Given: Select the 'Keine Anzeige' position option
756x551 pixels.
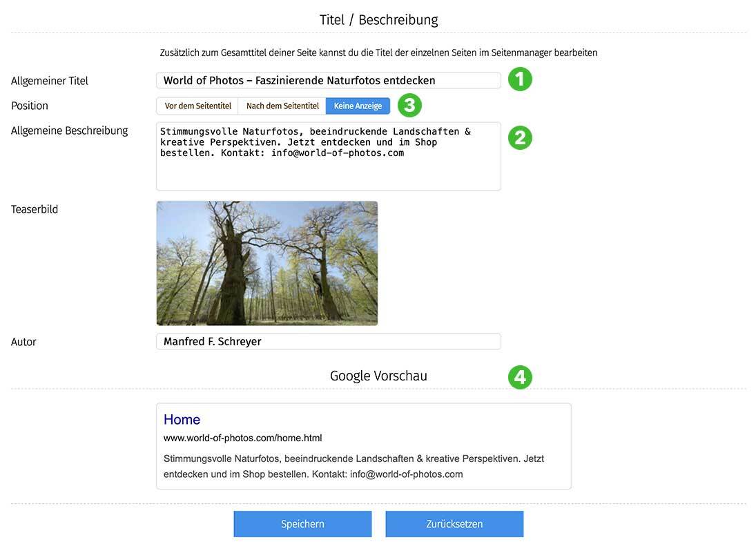Looking at the screenshot, I should point(358,106).
